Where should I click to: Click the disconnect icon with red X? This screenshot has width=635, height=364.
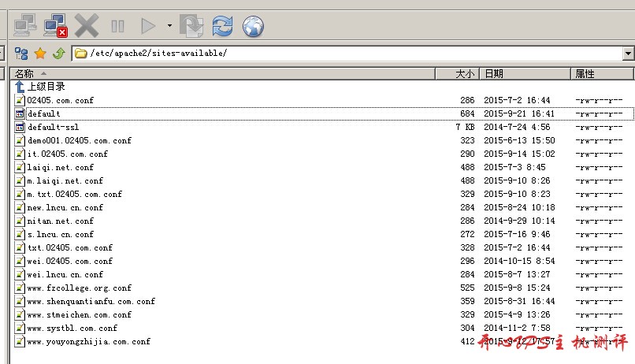[x=55, y=26]
